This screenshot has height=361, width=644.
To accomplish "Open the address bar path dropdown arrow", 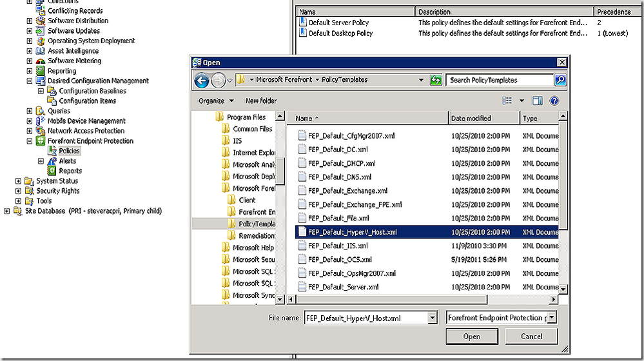I will (x=421, y=80).
